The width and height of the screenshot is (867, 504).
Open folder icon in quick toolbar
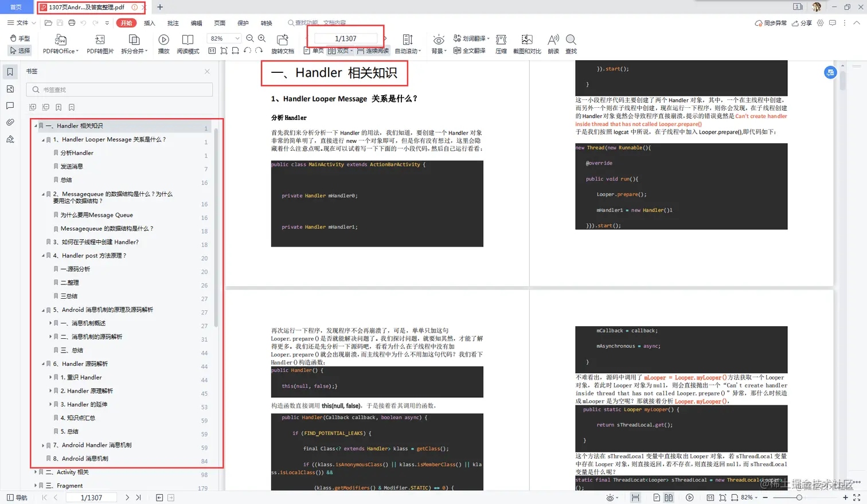click(48, 23)
